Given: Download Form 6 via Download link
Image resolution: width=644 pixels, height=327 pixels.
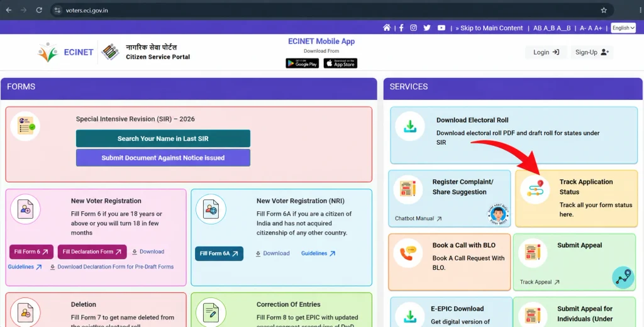Looking at the screenshot, I should (x=148, y=252).
